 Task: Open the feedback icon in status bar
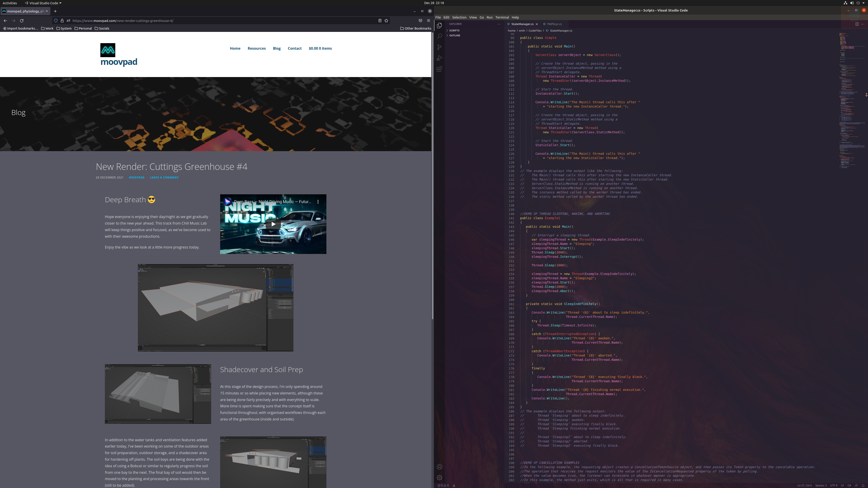[x=856, y=485]
